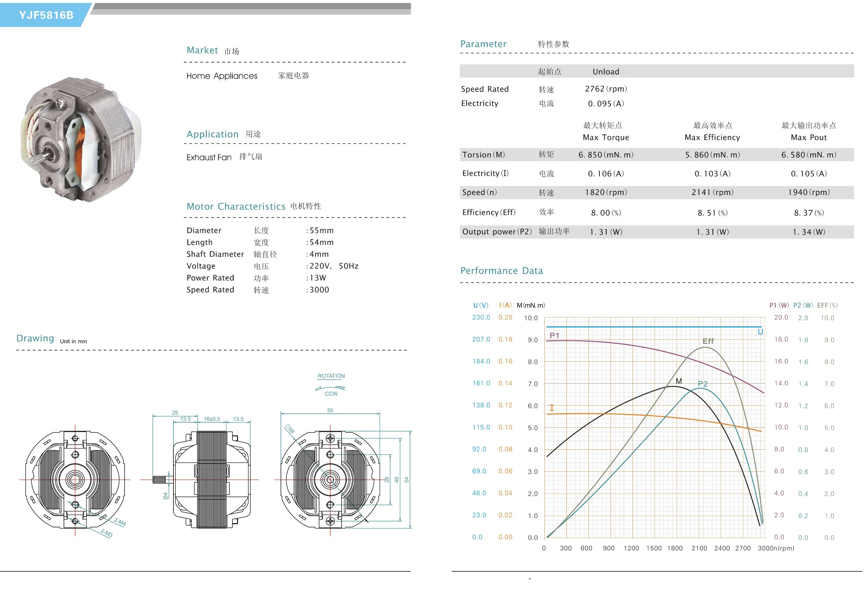Select the Application section heading

click(x=212, y=134)
